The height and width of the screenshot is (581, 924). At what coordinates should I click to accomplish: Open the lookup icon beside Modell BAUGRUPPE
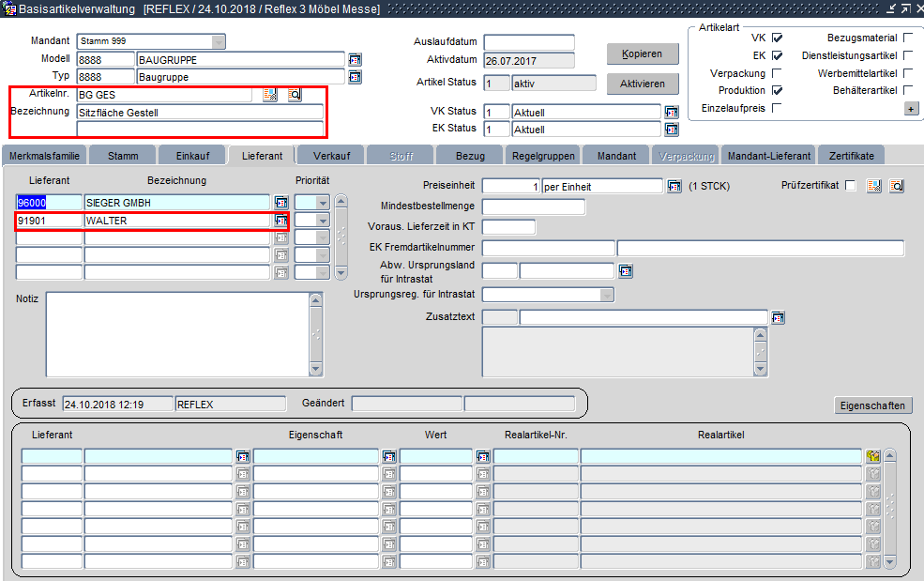355,59
